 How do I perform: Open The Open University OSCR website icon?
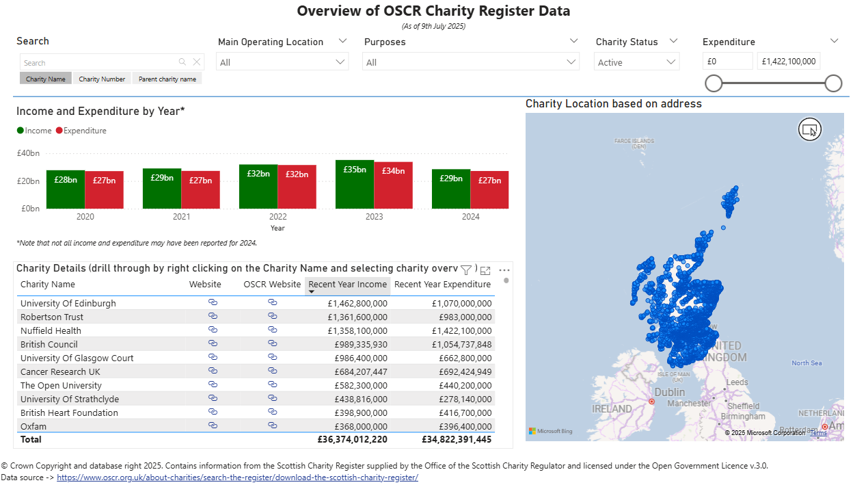[272, 384]
